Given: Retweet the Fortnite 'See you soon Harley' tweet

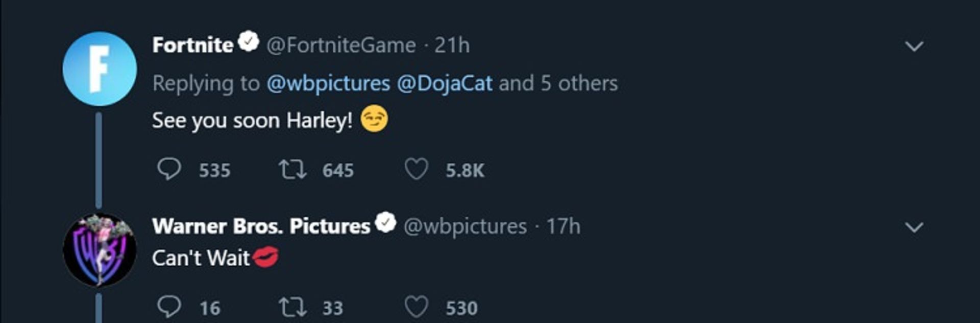Looking at the screenshot, I should coord(292,169).
